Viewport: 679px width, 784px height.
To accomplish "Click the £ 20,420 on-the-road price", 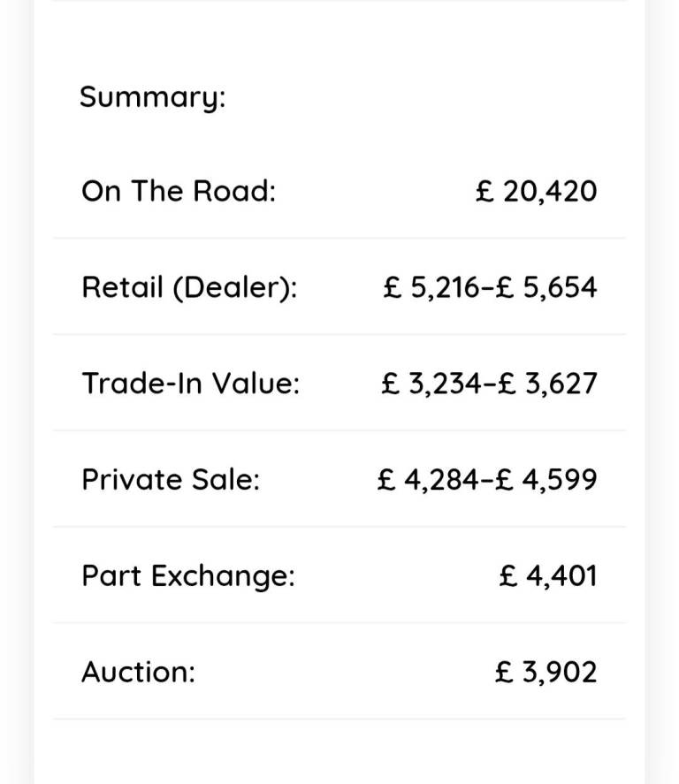I will (x=536, y=191).
